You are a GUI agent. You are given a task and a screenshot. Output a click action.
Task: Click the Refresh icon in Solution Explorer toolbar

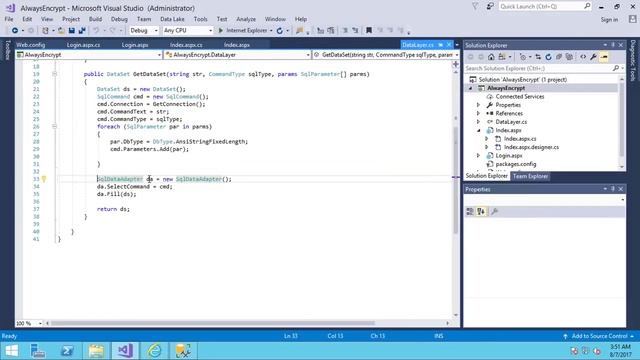(x=548, y=57)
